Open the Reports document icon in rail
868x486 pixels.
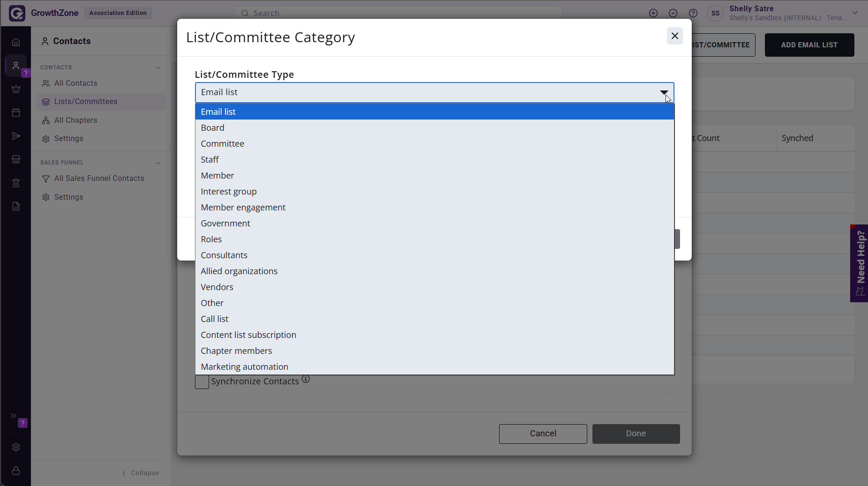tap(16, 206)
